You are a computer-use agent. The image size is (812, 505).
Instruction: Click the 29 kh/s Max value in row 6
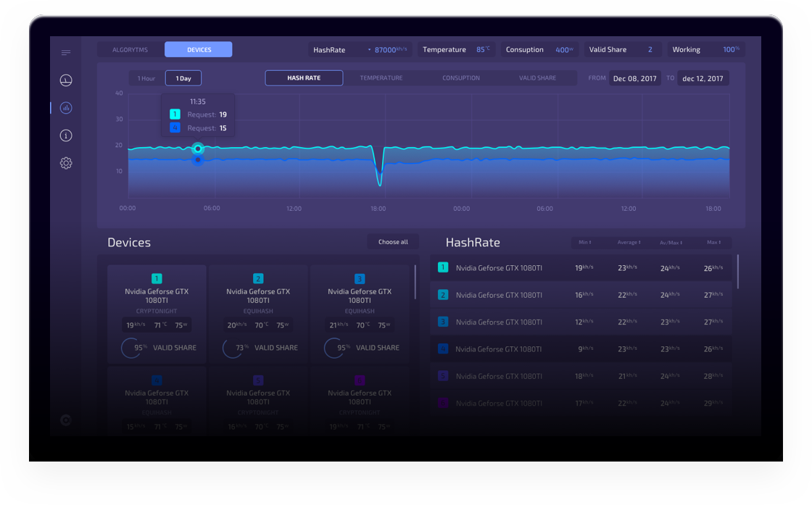click(713, 403)
